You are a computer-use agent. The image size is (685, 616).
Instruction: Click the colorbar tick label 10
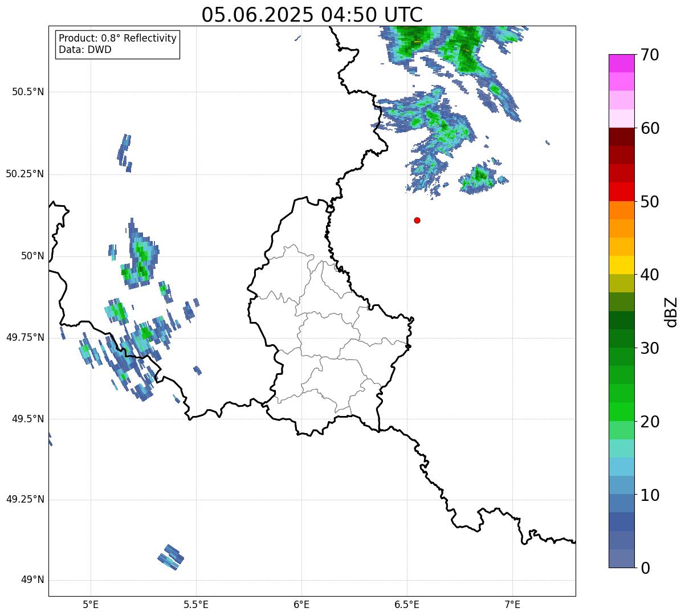pyautogui.click(x=650, y=495)
